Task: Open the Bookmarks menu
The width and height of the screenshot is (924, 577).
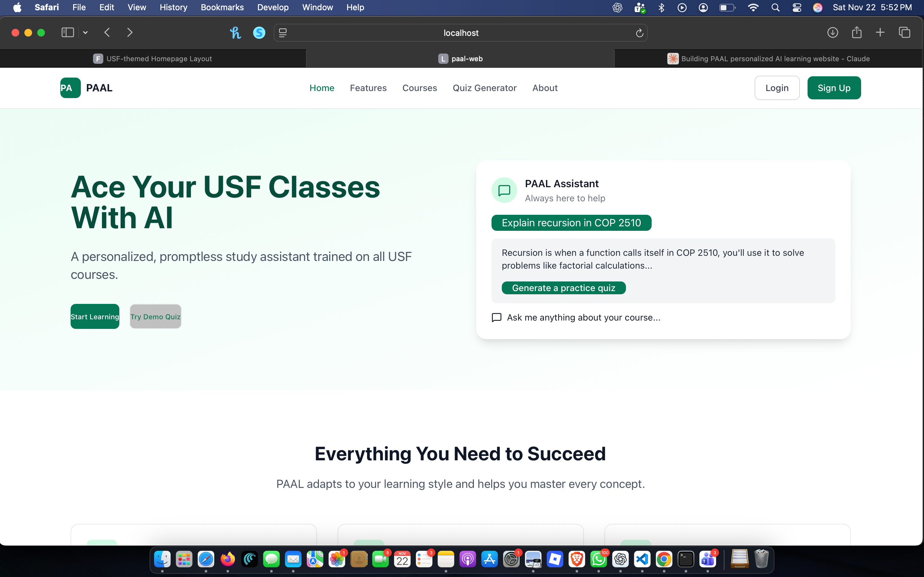Action: [x=222, y=7]
